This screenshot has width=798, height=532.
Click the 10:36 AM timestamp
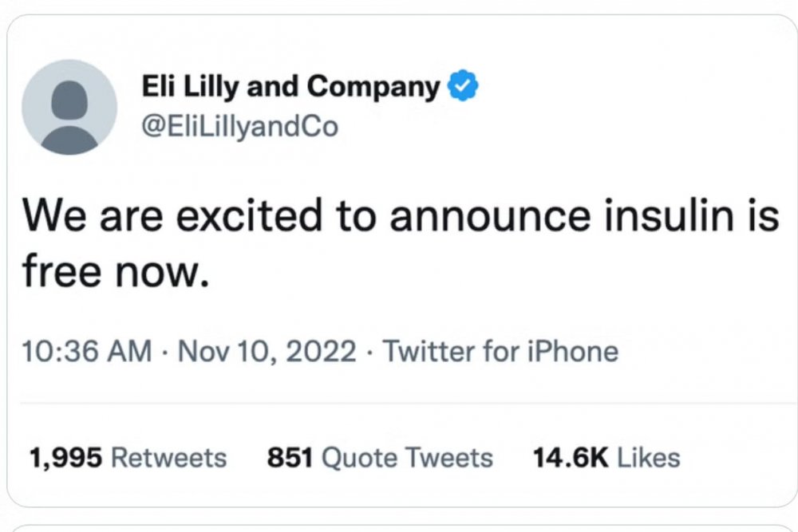pos(88,351)
